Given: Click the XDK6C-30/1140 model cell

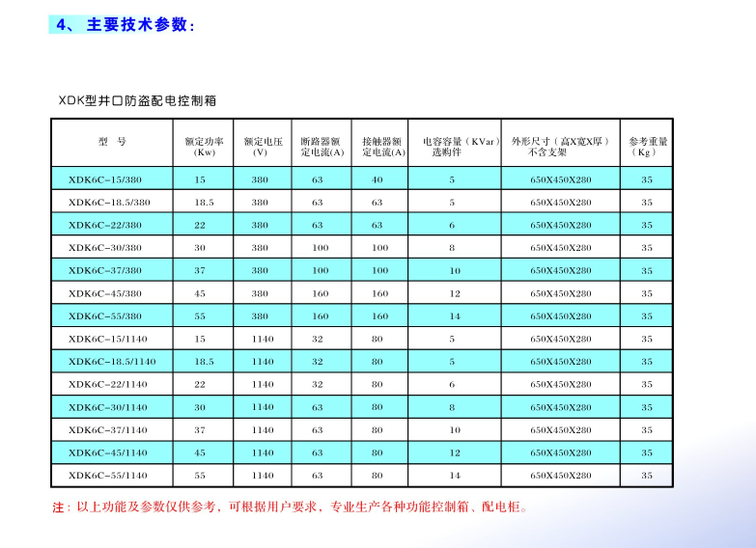Looking at the screenshot, I should pyautogui.click(x=108, y=407).
